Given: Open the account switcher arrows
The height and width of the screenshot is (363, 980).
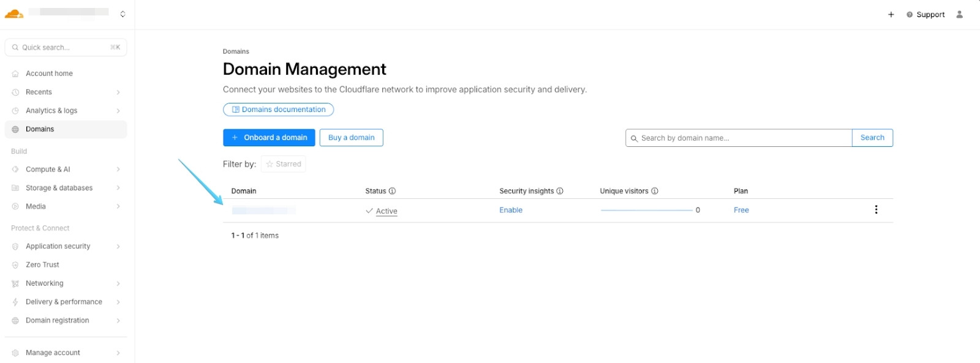Looking at the screenshot, I should pos(123,14).
